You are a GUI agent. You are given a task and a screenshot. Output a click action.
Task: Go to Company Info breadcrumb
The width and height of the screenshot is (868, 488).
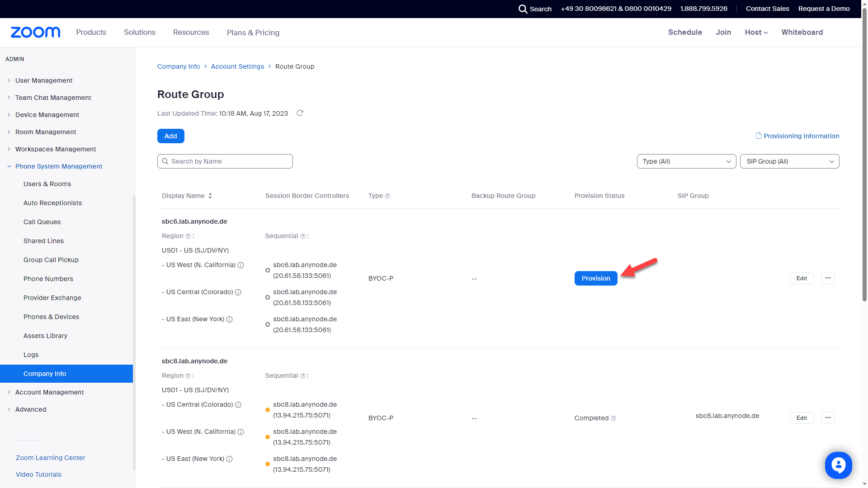[179, 66]
